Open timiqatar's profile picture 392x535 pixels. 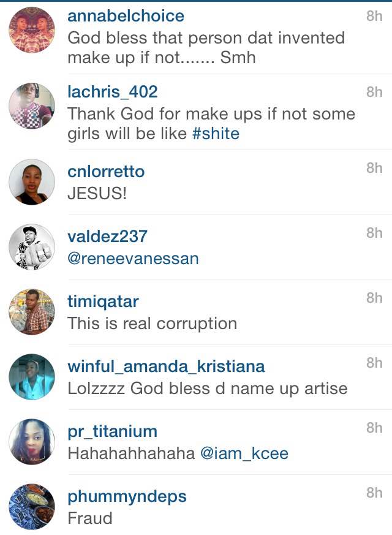[x=32, y=312]
